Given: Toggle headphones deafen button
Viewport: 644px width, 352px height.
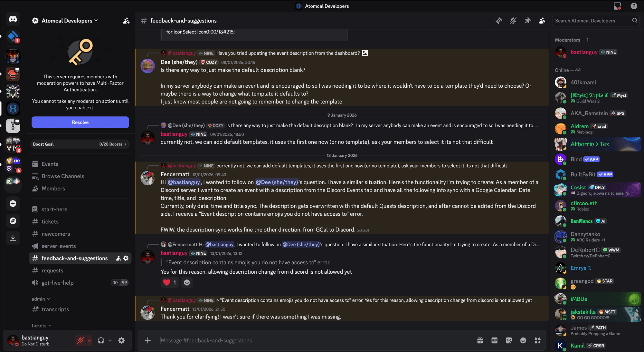Looking at the screenshot, I should [x=101, y=340].
